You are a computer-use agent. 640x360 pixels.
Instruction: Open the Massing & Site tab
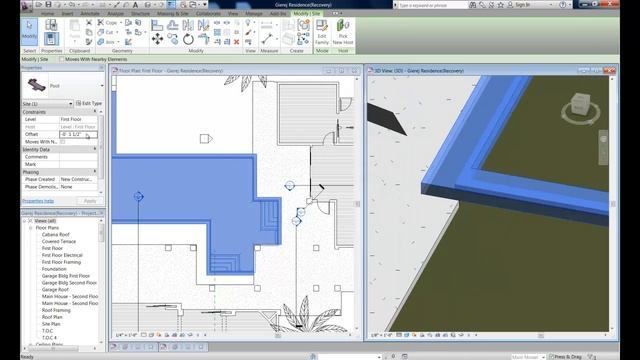coord(173,13)
